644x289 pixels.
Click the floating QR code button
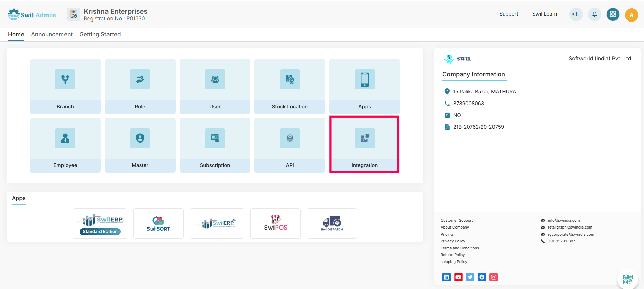click(x=628, y=279)
